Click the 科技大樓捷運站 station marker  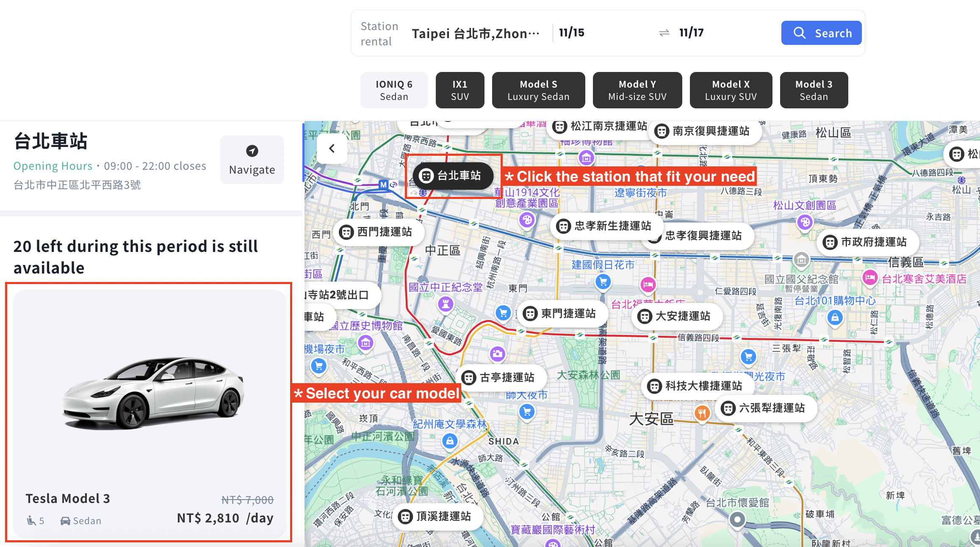698,386
